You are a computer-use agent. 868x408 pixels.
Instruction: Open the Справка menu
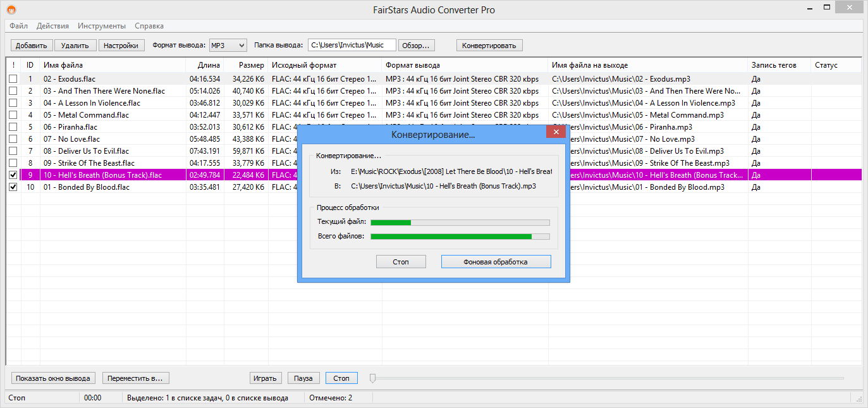coord(149,26)
